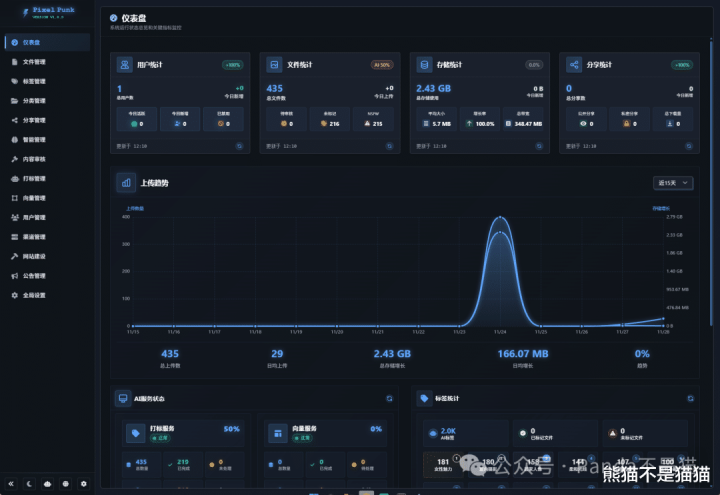Click the dropdown arrow next to 近15天
The width and height of the screenshot is (720, 495).
685,183
